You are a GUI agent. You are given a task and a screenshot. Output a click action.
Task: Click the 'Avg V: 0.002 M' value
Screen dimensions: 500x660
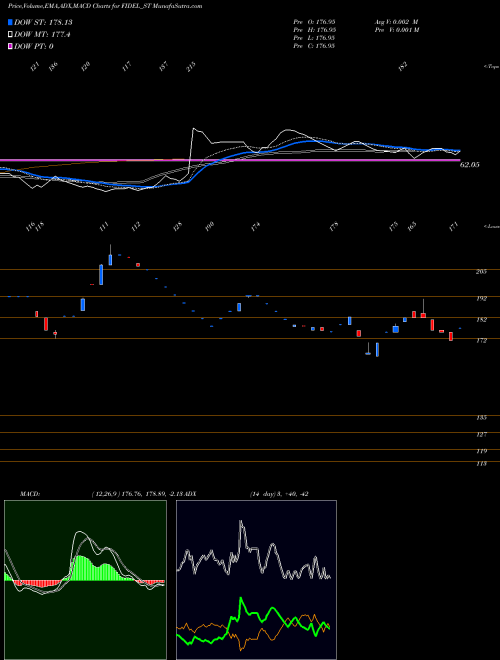coord(396,22)
